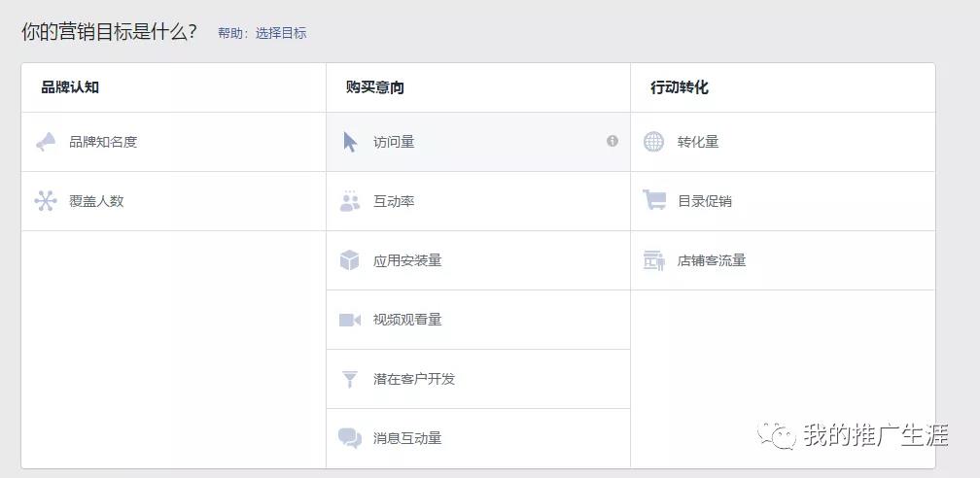
Task: Click the network icon for 覆盖人数
Action: pos(46,201)
